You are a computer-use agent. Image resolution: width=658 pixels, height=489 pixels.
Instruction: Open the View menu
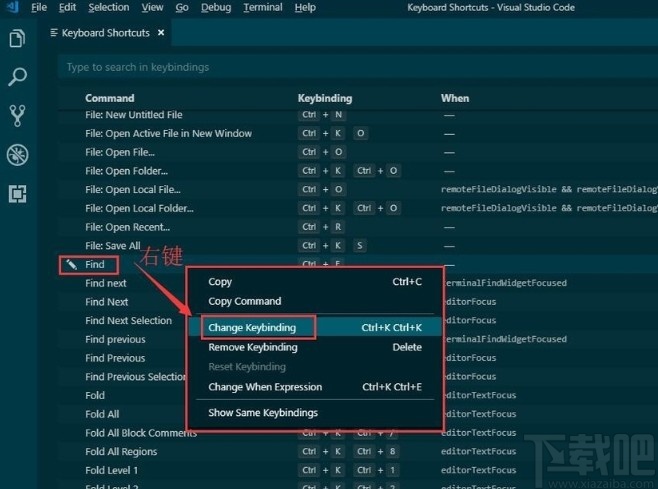(152, 8)
